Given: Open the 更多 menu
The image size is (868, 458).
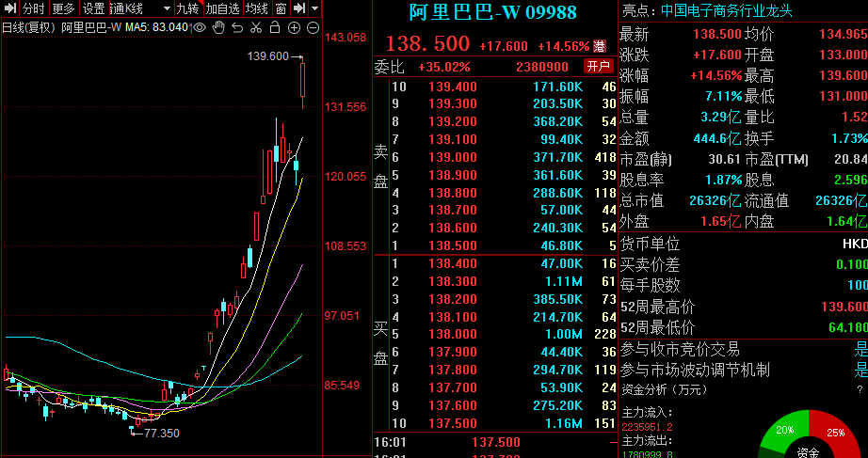Looking at the screenshot, I should (x=63, y=8).
